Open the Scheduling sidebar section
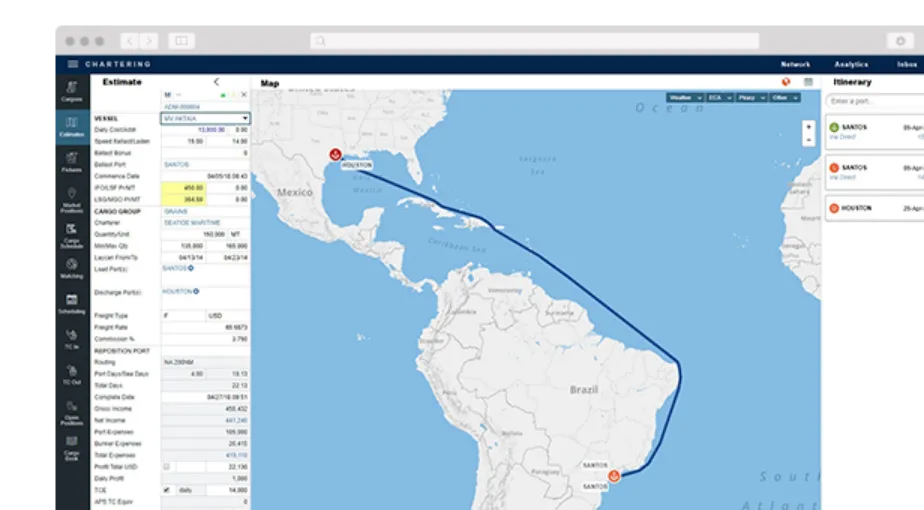The height and width of the screenshot is (510, 924). pos(72,304)
